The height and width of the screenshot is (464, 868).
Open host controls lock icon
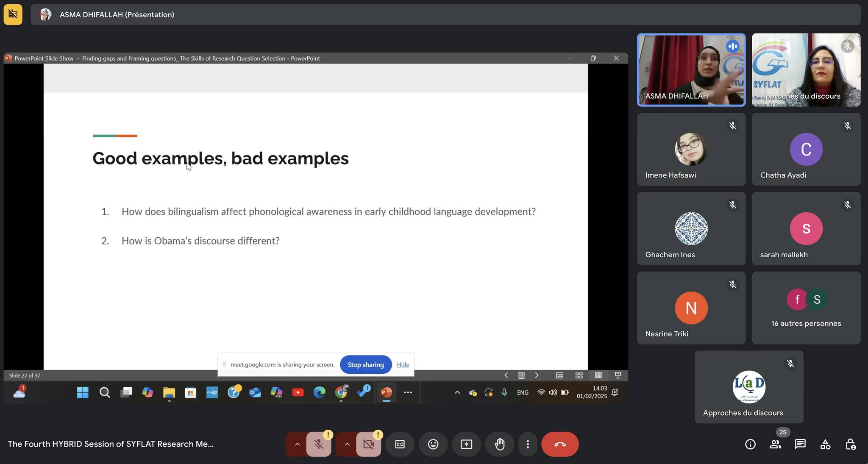(x=850, y=444)
